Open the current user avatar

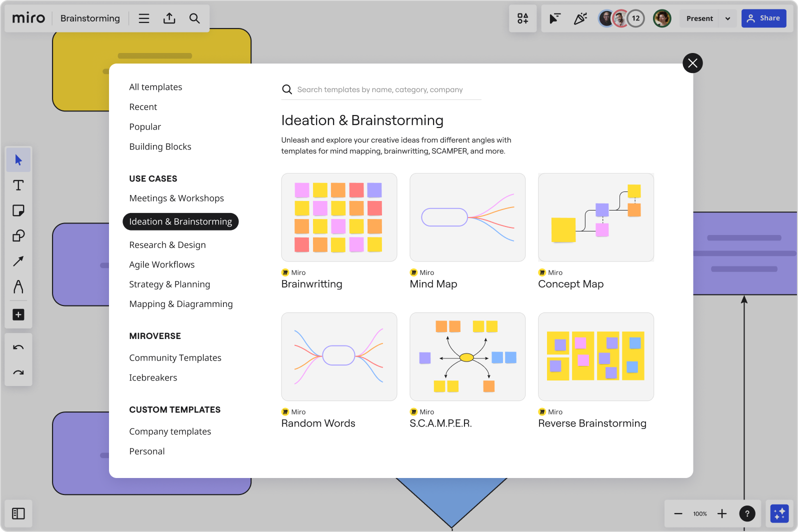point(662,18)
